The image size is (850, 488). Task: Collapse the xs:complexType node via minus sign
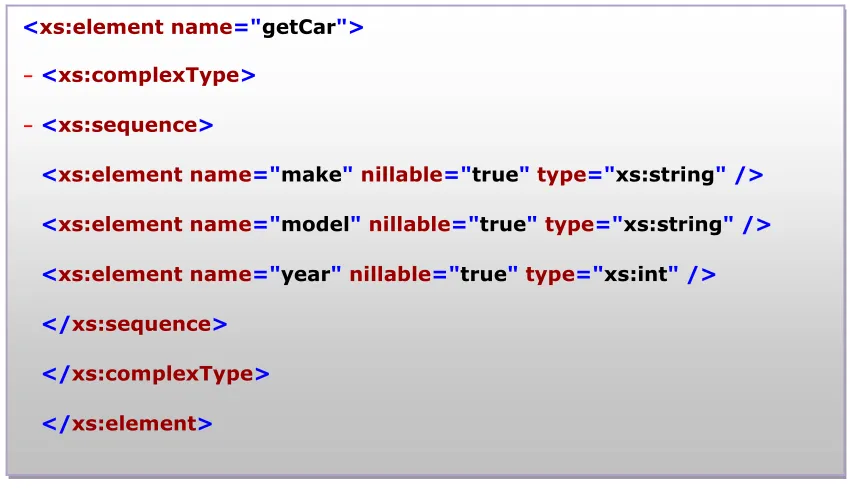(x=28, y=76)
